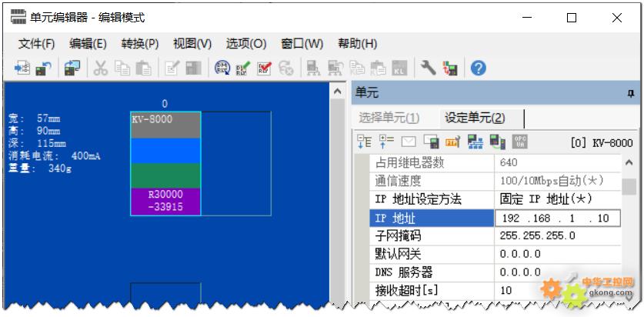Image resolution: width=644 pixels, height=317 pixels.
Task: Click the first greyed unit network icon
Action: click(314, 68)
